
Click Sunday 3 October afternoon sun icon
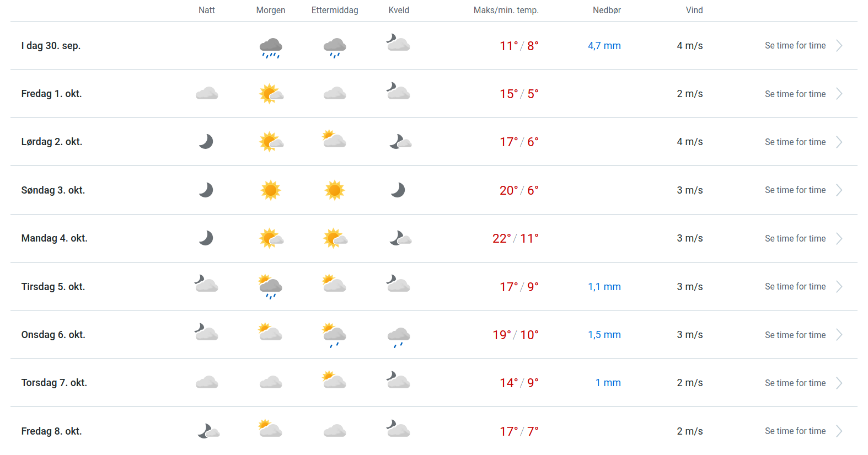tap(335, 190)
